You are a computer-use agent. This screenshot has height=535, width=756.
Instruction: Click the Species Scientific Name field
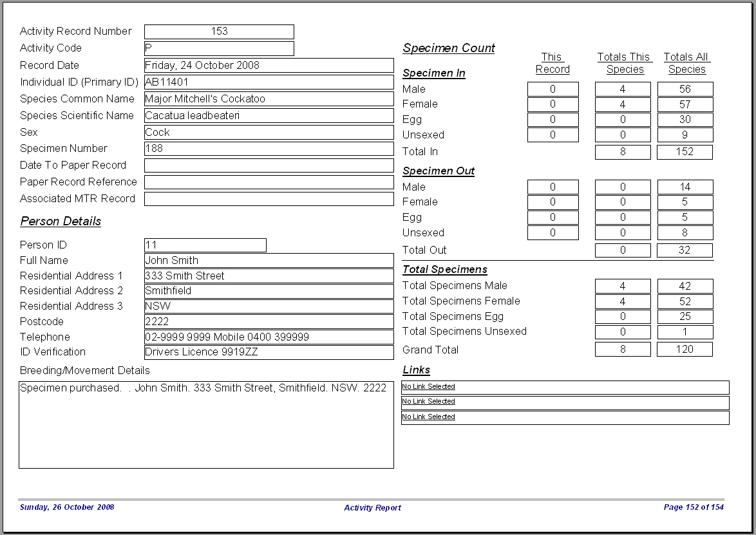click(269, 116)
